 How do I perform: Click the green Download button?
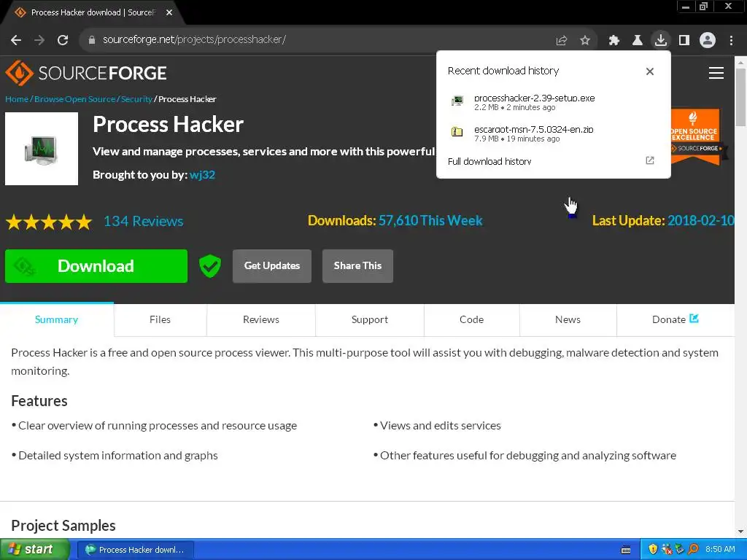point(96,266)
